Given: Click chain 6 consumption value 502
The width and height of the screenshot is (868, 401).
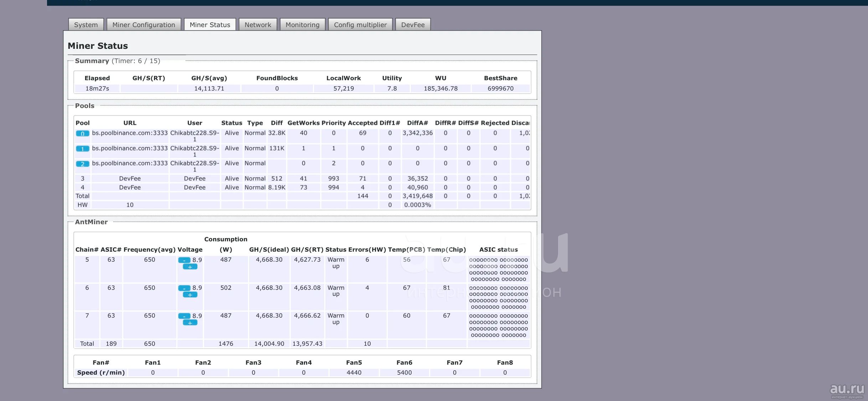Looking at the screenshot, I should point(226,288).
